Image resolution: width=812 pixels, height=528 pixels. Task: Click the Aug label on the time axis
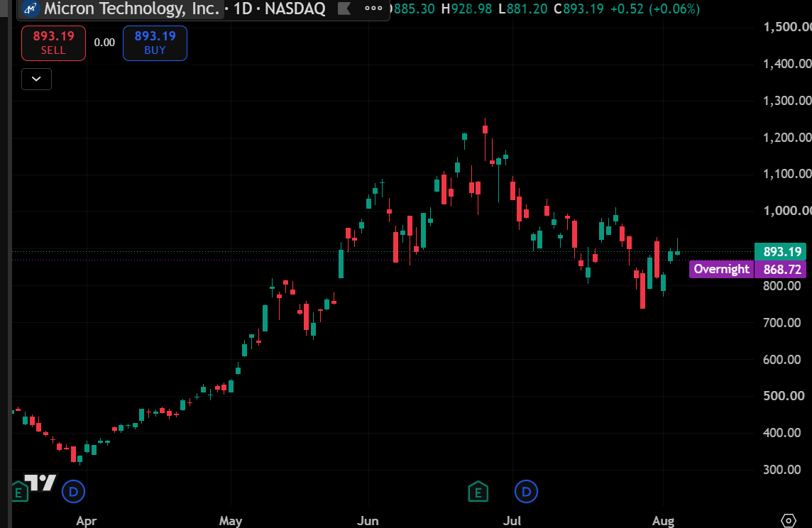(x=663, y=520)
